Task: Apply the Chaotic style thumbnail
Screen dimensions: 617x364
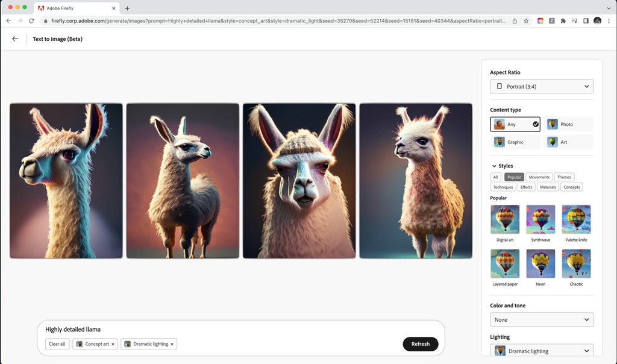Action: click(x=576, y=263)
